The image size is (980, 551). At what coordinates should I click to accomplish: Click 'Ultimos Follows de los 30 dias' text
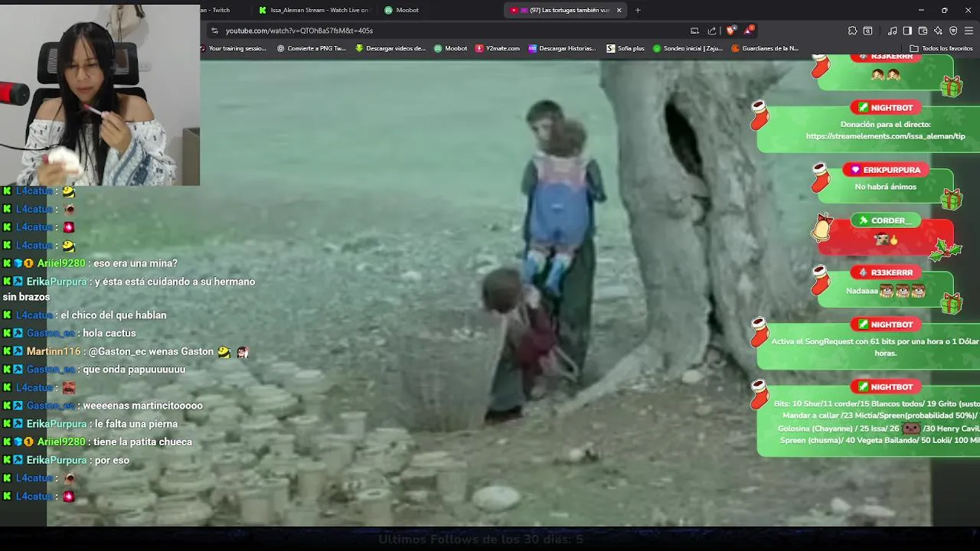click(x=481, y=540)
